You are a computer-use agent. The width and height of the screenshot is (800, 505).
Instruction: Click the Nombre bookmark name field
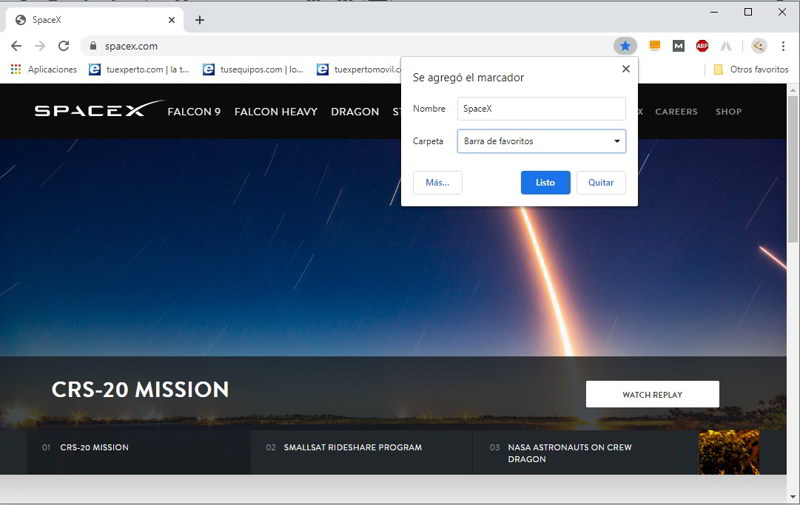[x=541, y=108]
